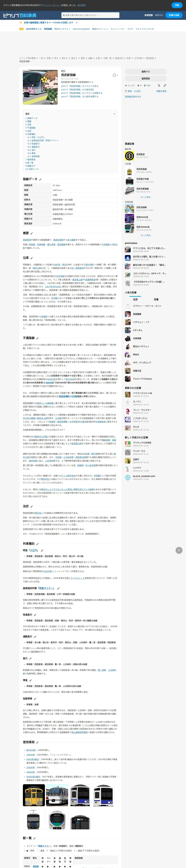186x868 pixels.
Task: Edit the 沿革 section pencil
Action: pos(31,258)
